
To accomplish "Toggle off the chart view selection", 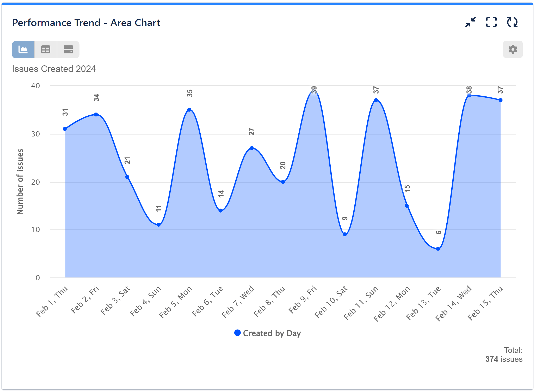I will pos(23,49).
